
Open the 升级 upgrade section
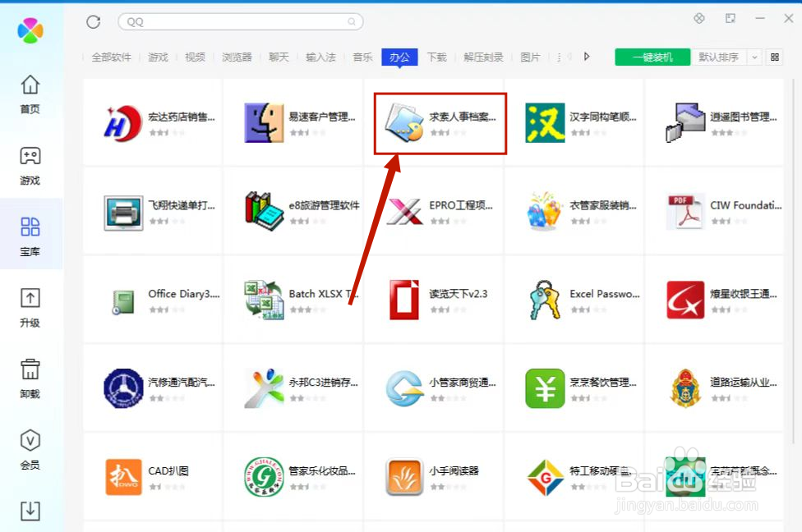[30, 308]
